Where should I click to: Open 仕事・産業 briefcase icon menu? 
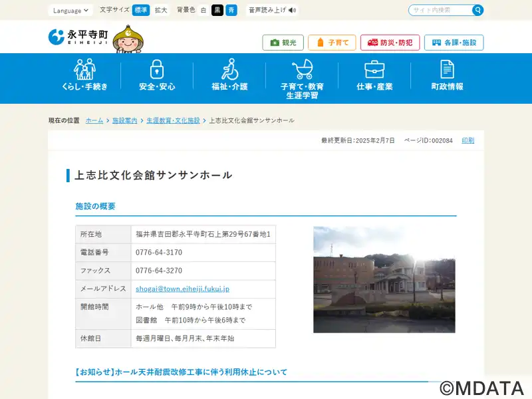pos(374,75)
